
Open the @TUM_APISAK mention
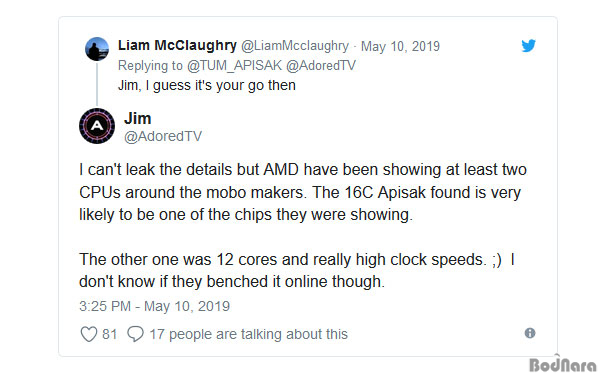(234, 65)
